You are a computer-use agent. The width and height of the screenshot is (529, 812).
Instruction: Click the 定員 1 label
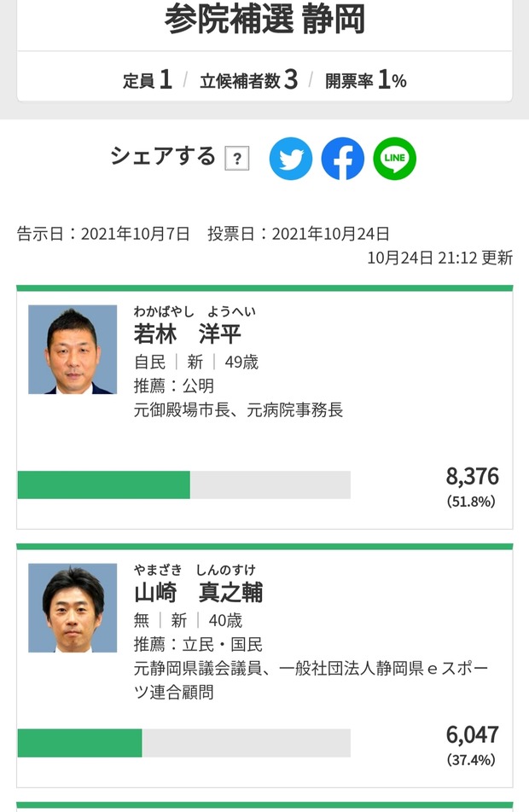pos(148,80)
